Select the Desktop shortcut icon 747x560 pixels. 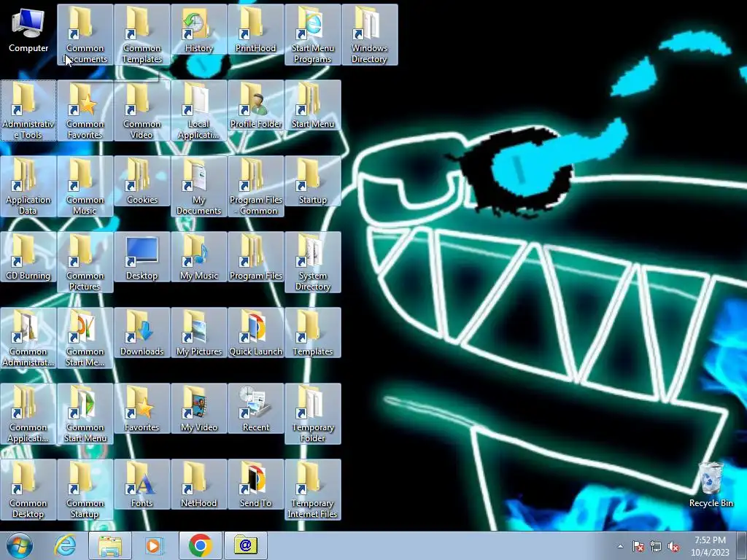pos(142,257)
